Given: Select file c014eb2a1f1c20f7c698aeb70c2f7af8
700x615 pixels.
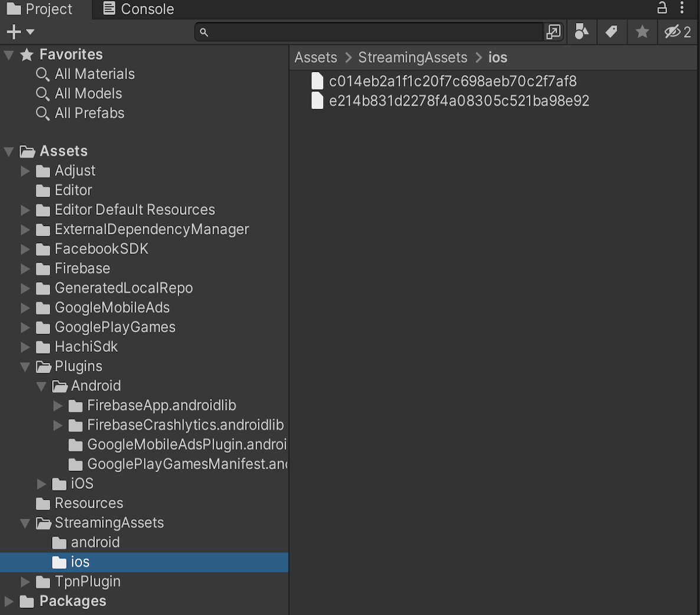Looking at the screenshot, I should 453,81.
